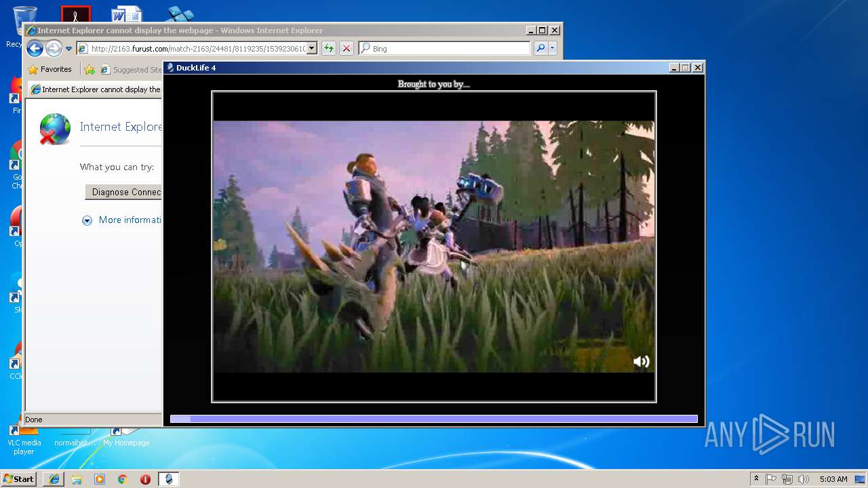Open the Suggested Sites link
The width and height of the screenshot is (868, 488).
pos(131,69)
